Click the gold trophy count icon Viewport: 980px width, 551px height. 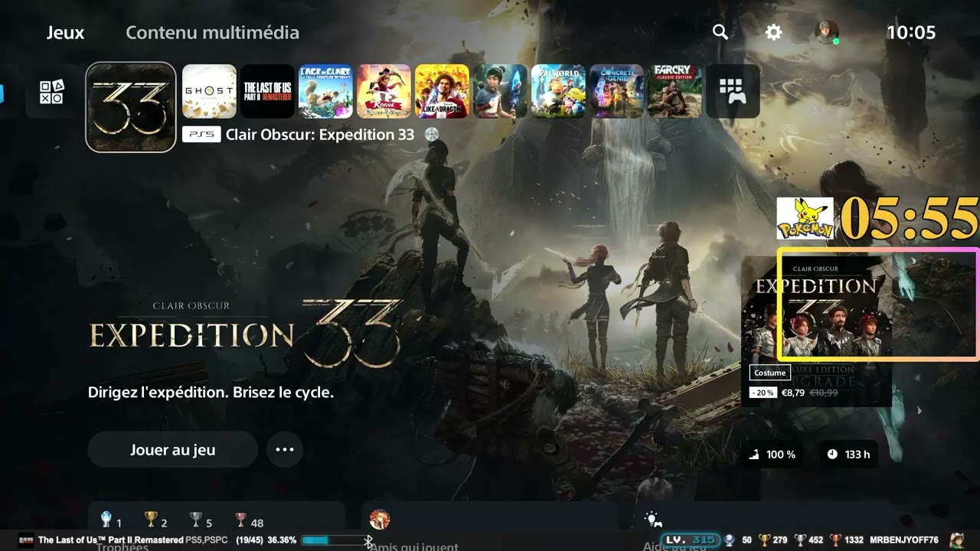point(152,520)
